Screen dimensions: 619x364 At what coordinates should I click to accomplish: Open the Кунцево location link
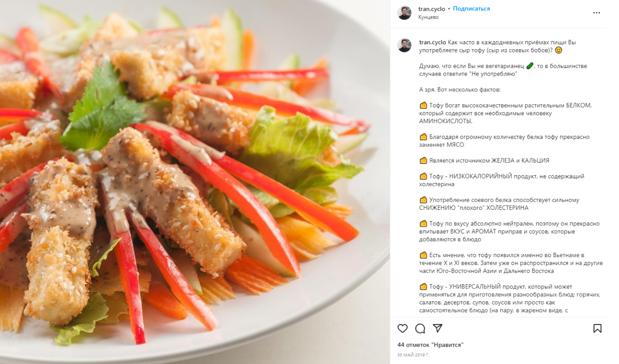(x=428, y=17)
